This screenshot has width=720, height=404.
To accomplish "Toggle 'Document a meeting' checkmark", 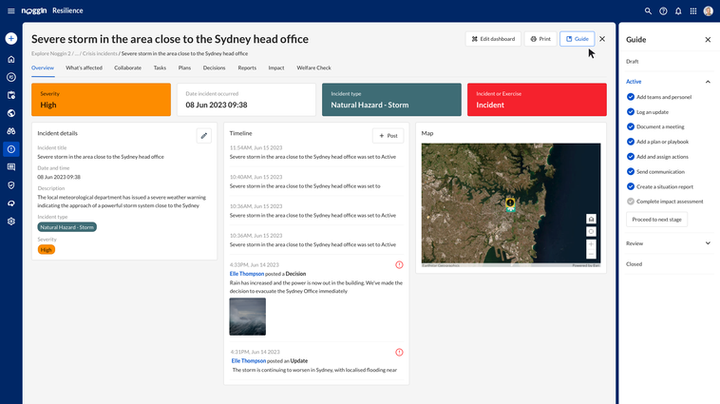I will coord(630,127).
